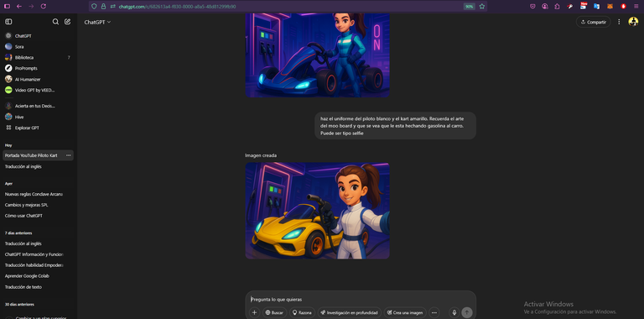Screen dimensions: 644x319
Task: Click the New badge extension icon
Action: [584, 6]
